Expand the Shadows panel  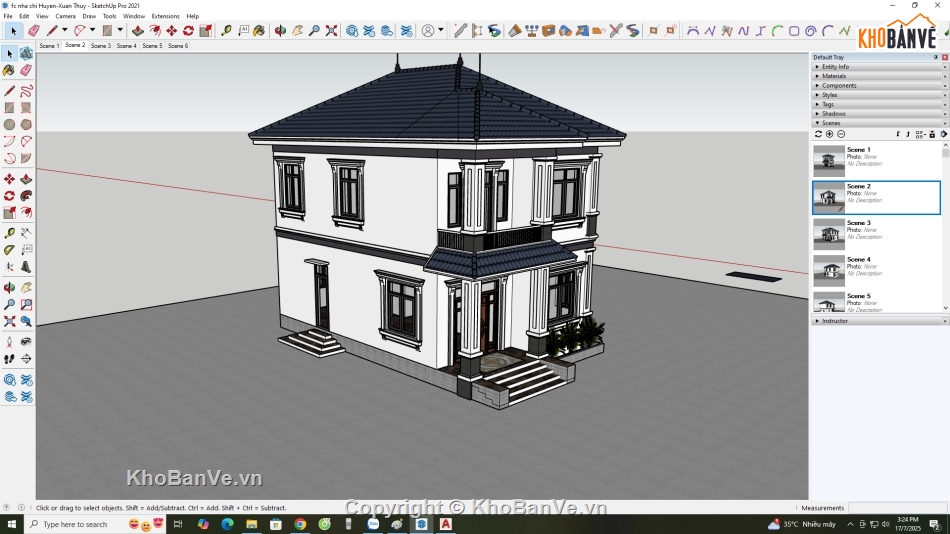[x=877, y=113]
